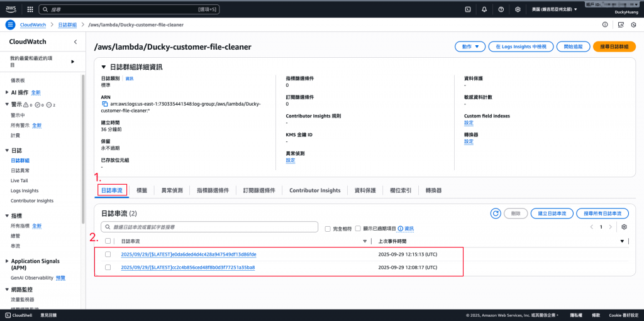
Task: Click View in Logs Insights button
Action: [521, 46]
